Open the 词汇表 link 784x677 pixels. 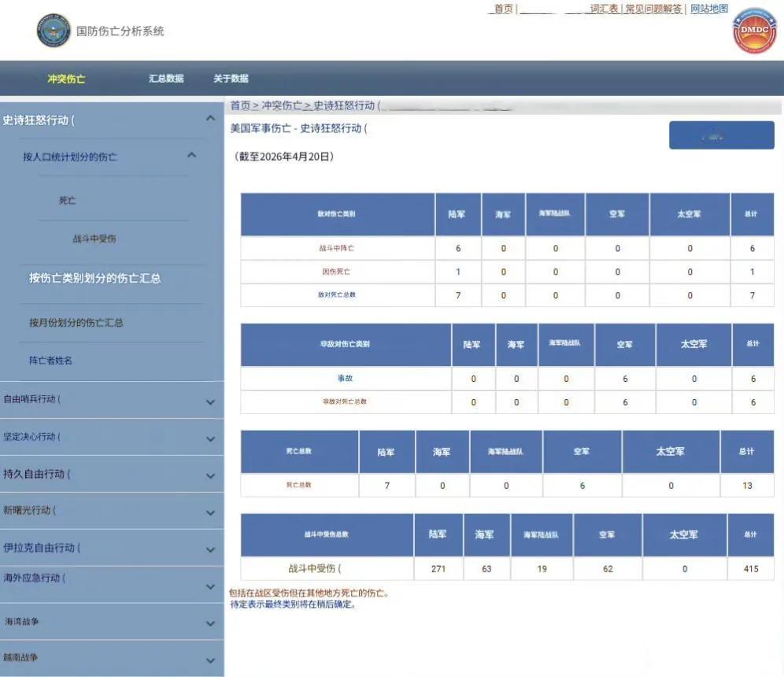tap(603, 9)
